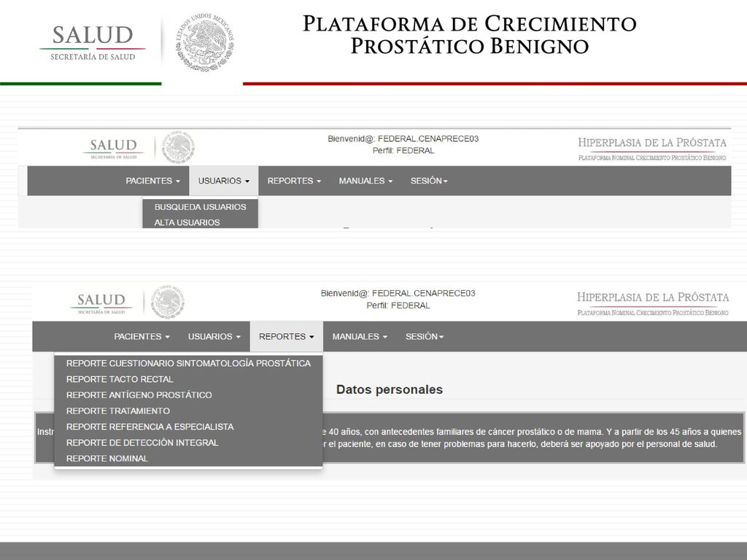Click SALUD logo in screenshot with REPORTES open
The width and height of the screenshot is (747, 560).
[101, 303]
